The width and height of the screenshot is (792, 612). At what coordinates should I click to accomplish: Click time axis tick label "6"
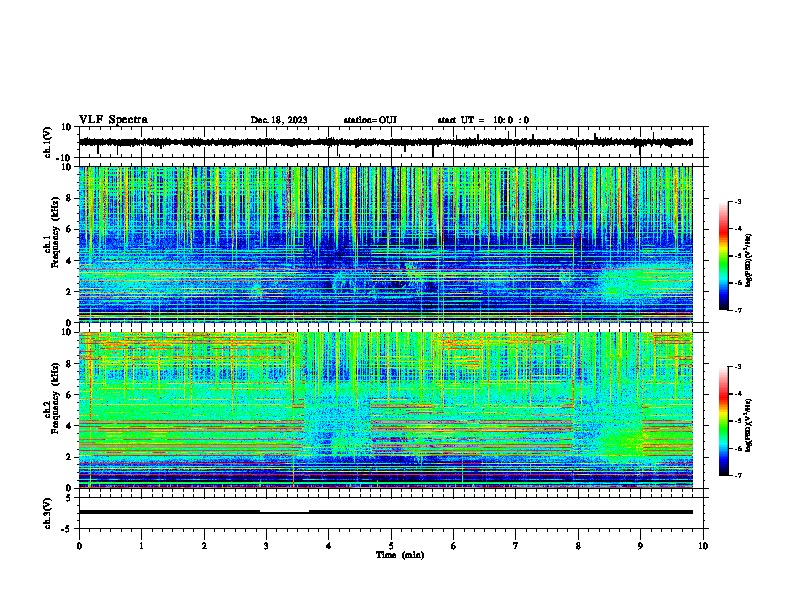(x=454, y=546)
